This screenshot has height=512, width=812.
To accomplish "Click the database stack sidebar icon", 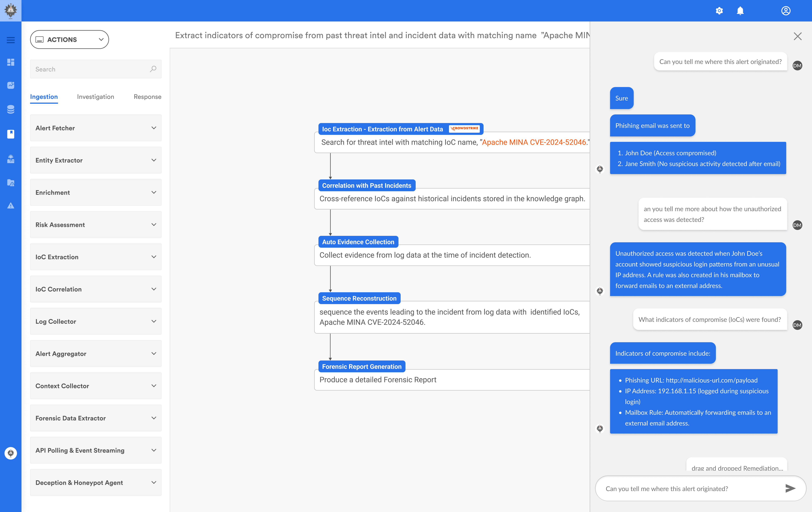I will (x=10, y=109).
